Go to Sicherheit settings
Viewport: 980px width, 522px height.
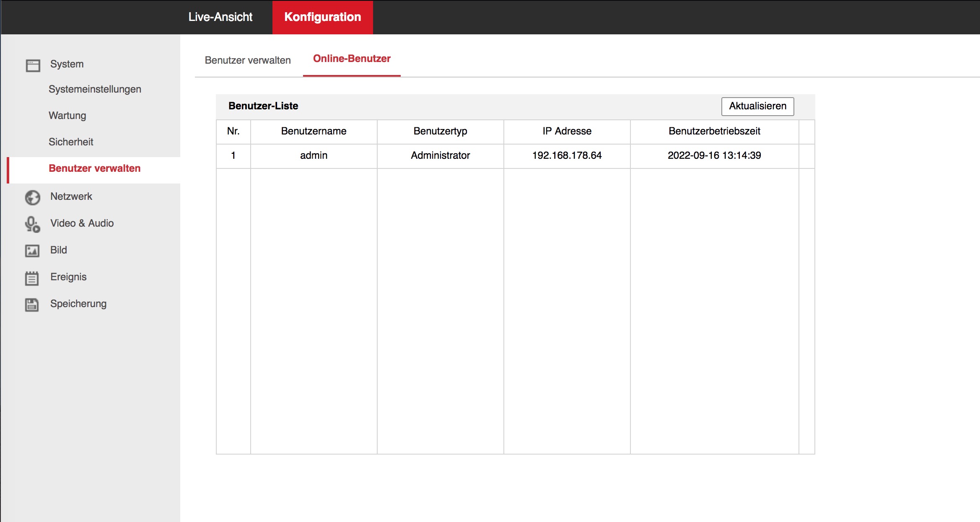71,142
